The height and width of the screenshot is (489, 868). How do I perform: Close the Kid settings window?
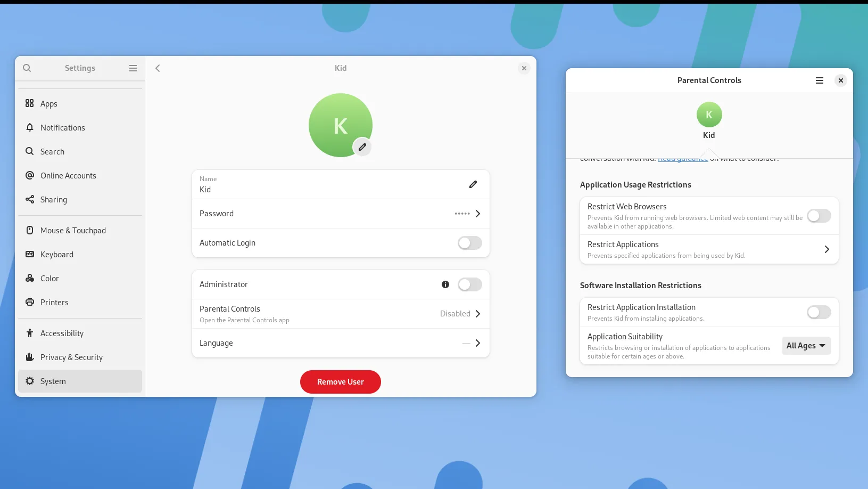pos(524,68)
